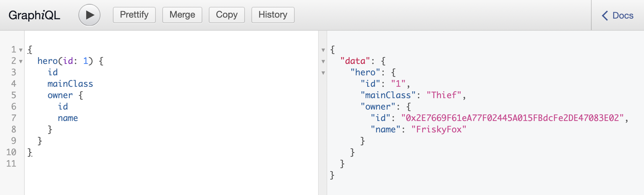Collapse the fold arrow on query line 1

pos(21,50)
